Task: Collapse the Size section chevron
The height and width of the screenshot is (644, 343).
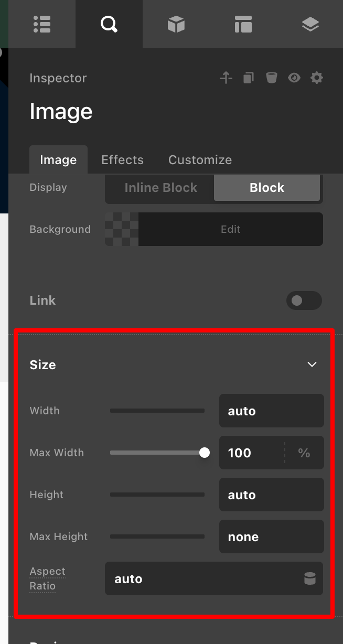Action: click(x=312, y=364)
